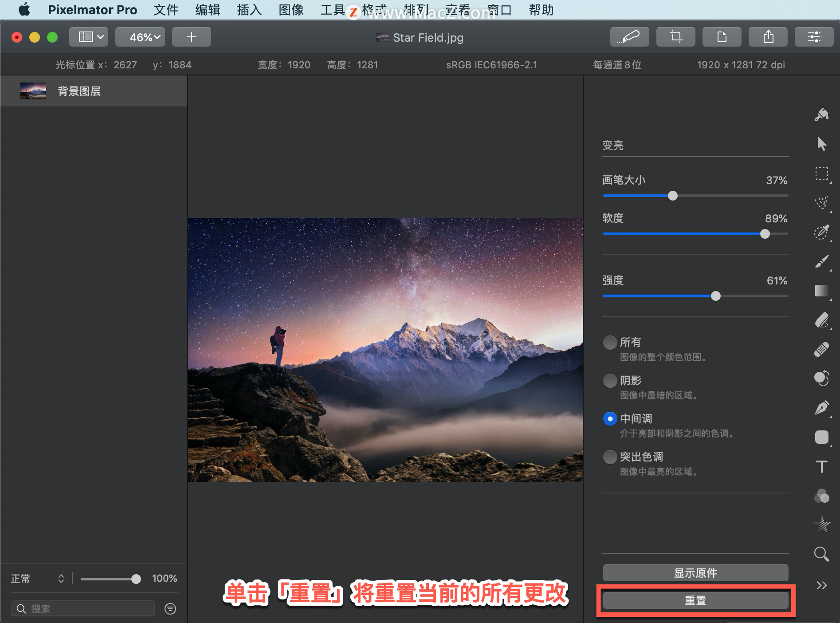Click the 重置 reset button
The image size is (840, 623).
coord(695,600)
